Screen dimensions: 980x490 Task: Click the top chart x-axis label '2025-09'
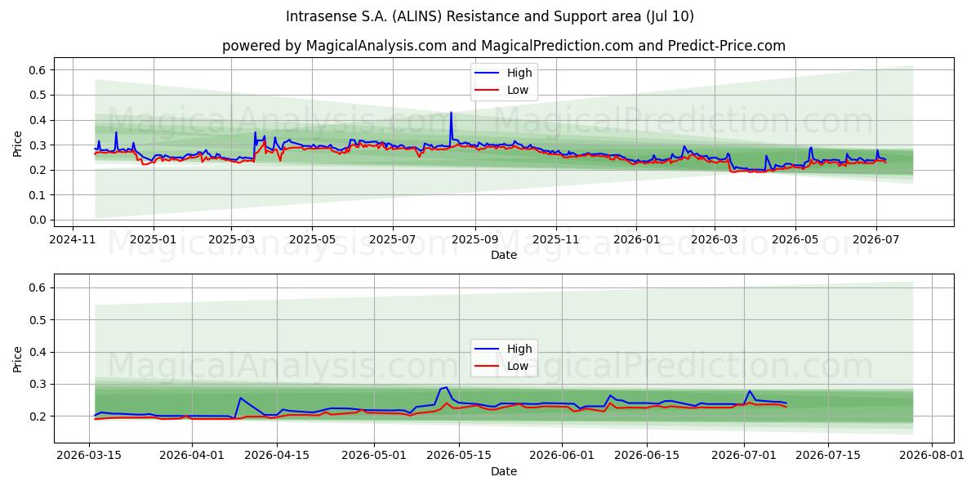click(x=474, y=239)
